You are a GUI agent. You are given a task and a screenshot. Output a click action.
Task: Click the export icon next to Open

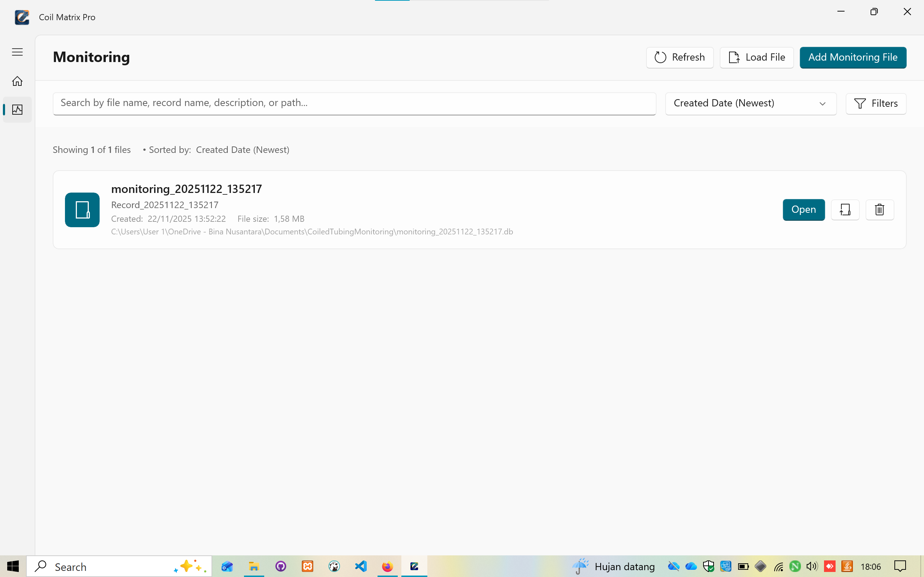(x=845, y=210)
